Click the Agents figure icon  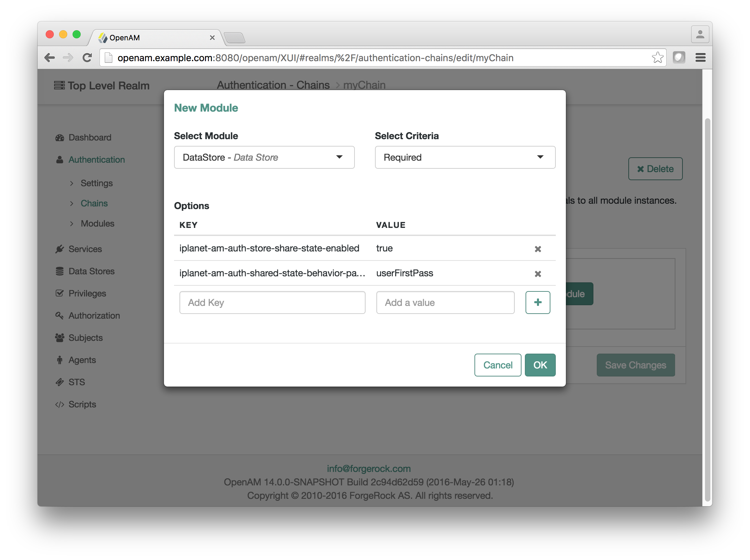click(60, 360)
